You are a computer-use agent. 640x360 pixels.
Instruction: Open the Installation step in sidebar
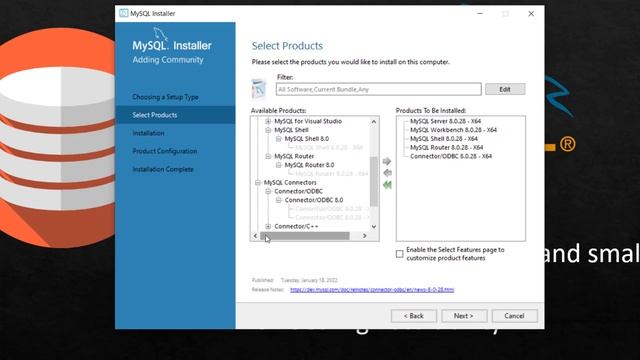148,133
